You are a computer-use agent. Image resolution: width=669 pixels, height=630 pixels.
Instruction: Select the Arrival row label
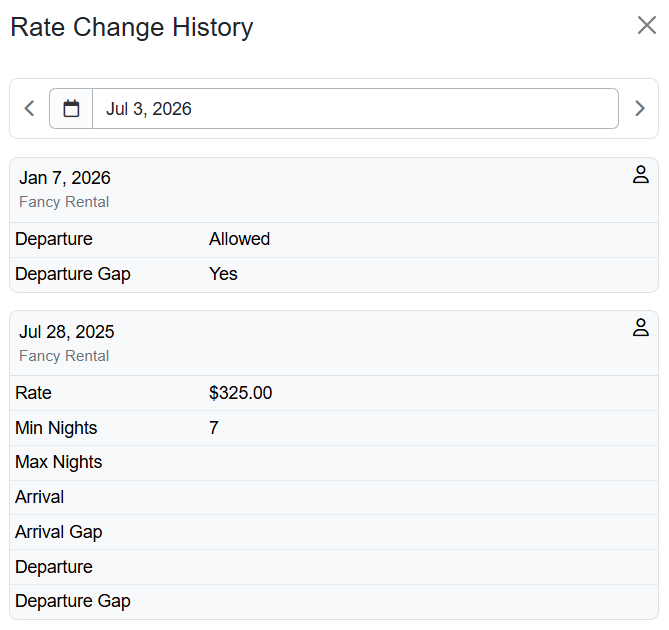40,497
